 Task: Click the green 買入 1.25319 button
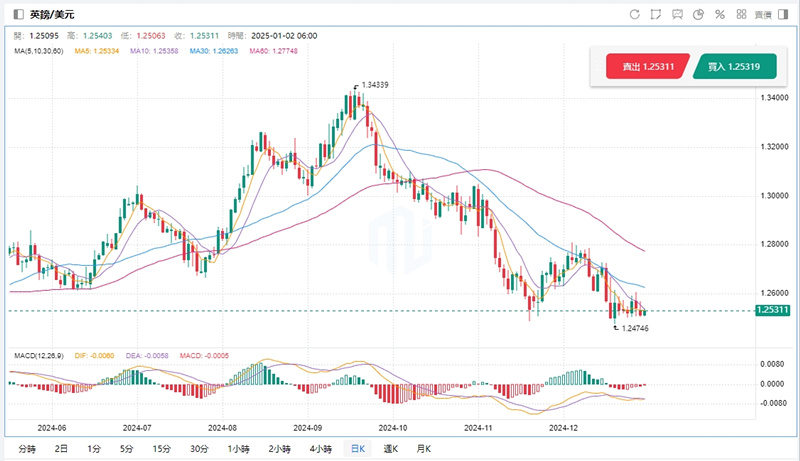(x=733, y=67)
